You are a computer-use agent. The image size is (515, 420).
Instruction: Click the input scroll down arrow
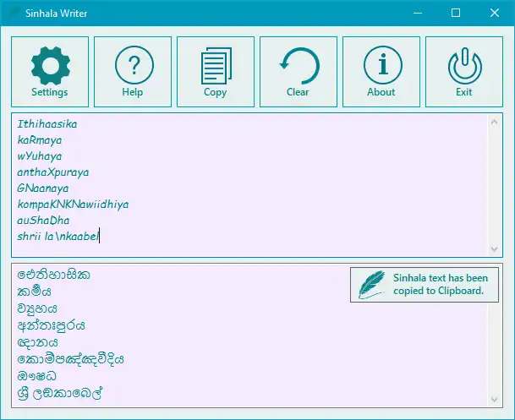pyautogui.click(x=494, y=249)
